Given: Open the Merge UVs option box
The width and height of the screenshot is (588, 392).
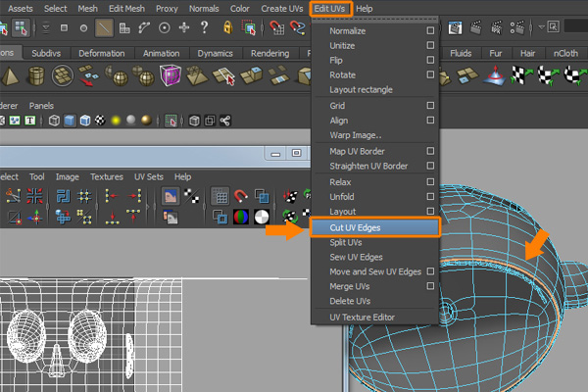Looking at the screenshot, I should 429,286.
